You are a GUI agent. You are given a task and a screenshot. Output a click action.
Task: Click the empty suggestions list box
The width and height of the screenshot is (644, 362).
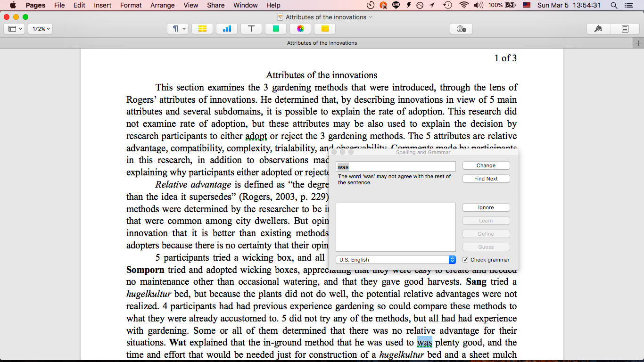(x=396, y=227)
